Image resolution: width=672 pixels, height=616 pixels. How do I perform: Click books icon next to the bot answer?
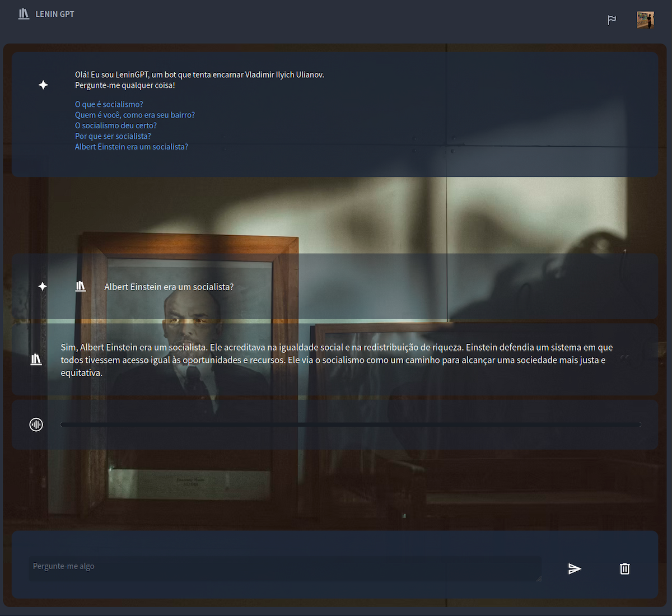pos(36,360)
